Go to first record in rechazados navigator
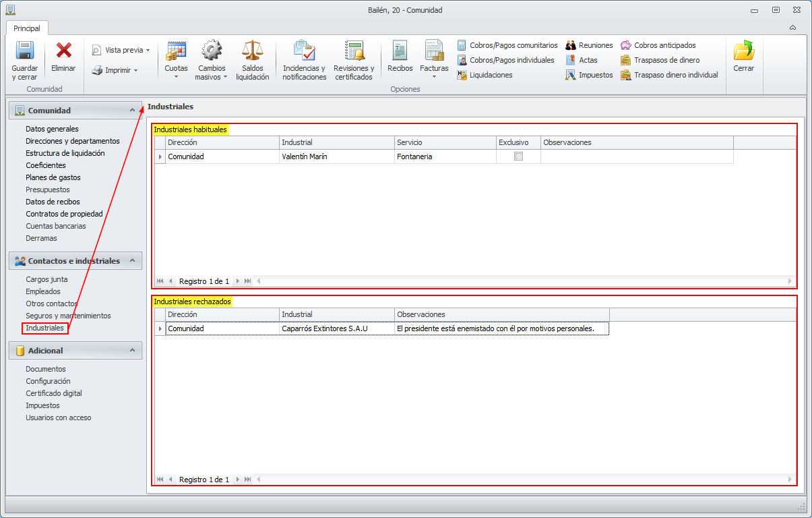The image size is (812, 518). pyautogui.click(x=160, y=480)
